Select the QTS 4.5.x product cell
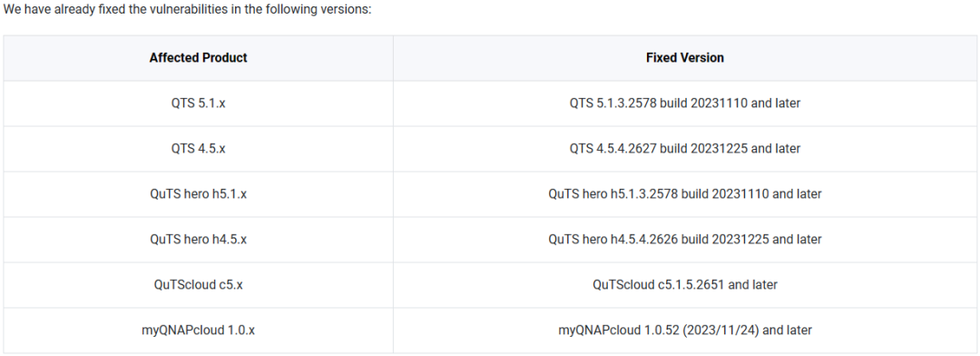Viewport: 980px width, 356px height. [x=198, y=149]
